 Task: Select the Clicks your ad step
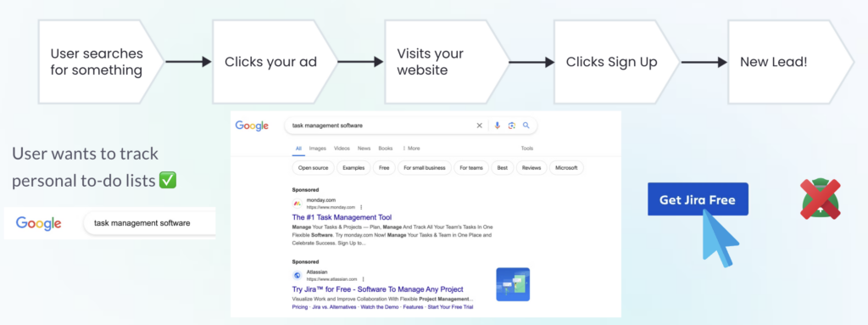[x=275, y=62]
